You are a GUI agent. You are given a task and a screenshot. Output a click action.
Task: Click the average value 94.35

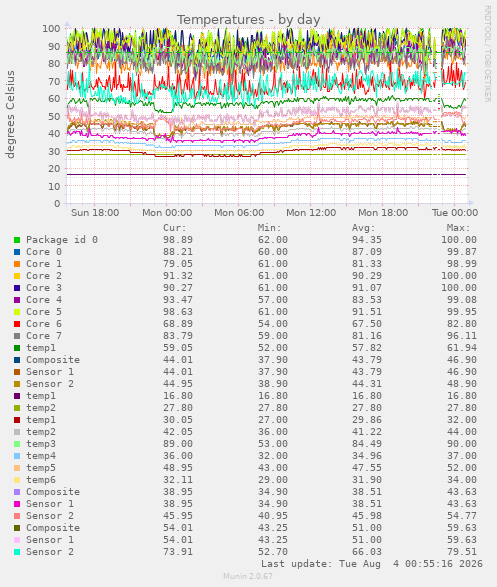367,240
